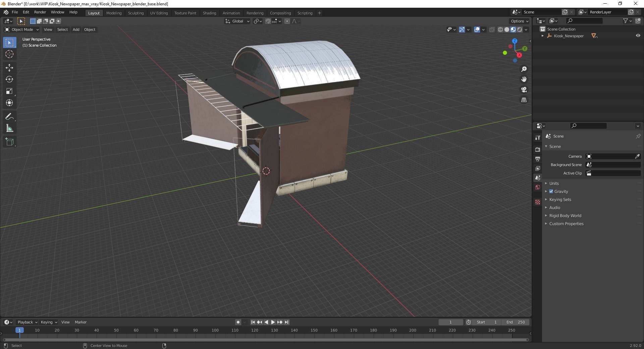Open the Output properties tab
Viewport: 644px width, 349px height.
[x=538, y=159]
